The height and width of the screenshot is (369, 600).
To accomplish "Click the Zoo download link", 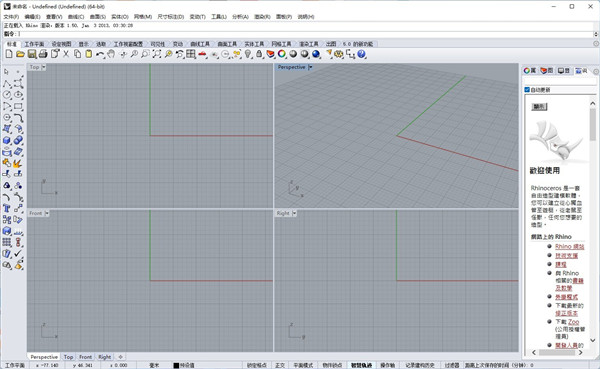I will tap(573, 322).
